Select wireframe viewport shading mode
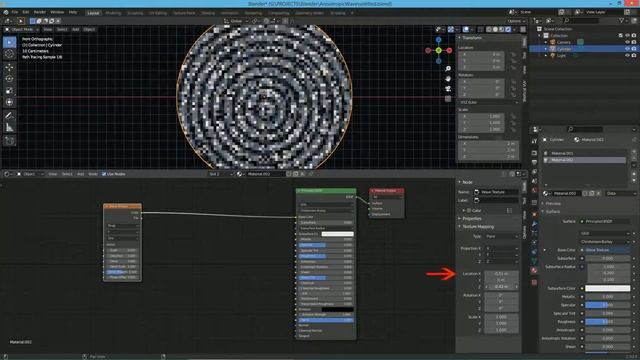Screen dimensions: 640x360 [x=489, y=29]
